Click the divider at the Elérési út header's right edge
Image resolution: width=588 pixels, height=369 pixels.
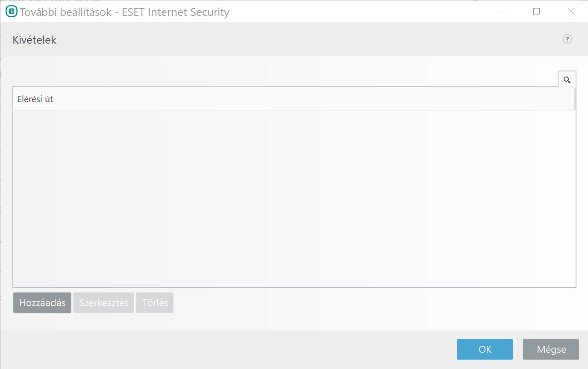(575, 99)
